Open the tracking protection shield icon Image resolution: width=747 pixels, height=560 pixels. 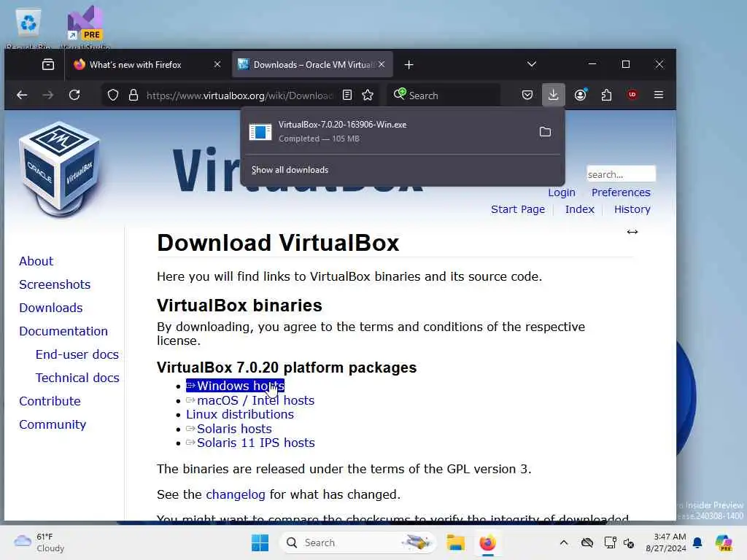113,96
